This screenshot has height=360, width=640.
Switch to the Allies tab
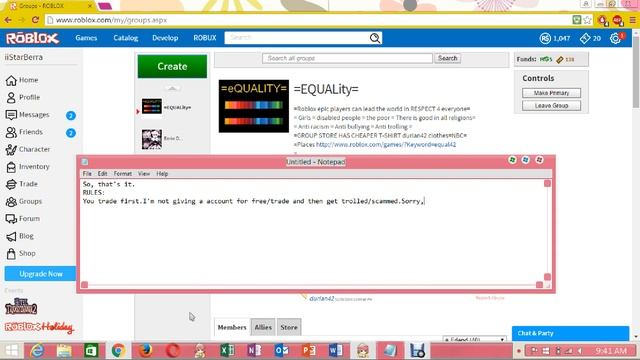tap(263, 327)
